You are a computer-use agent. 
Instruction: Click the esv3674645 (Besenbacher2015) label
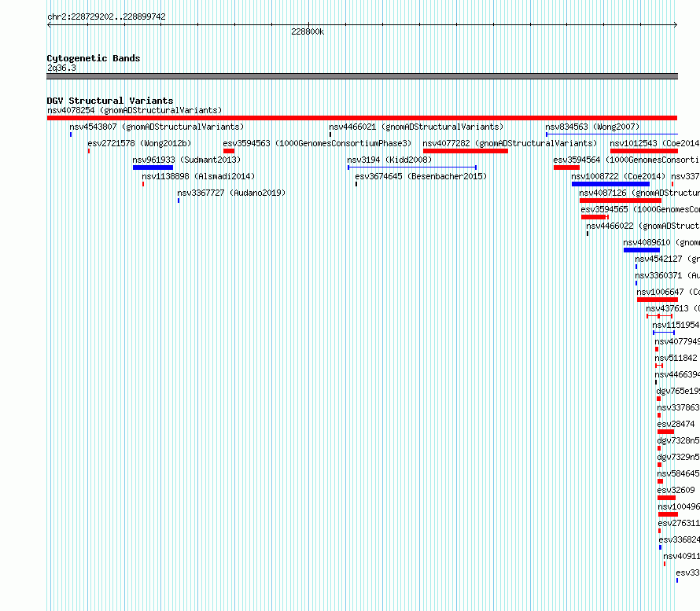[x=421, y=176]
